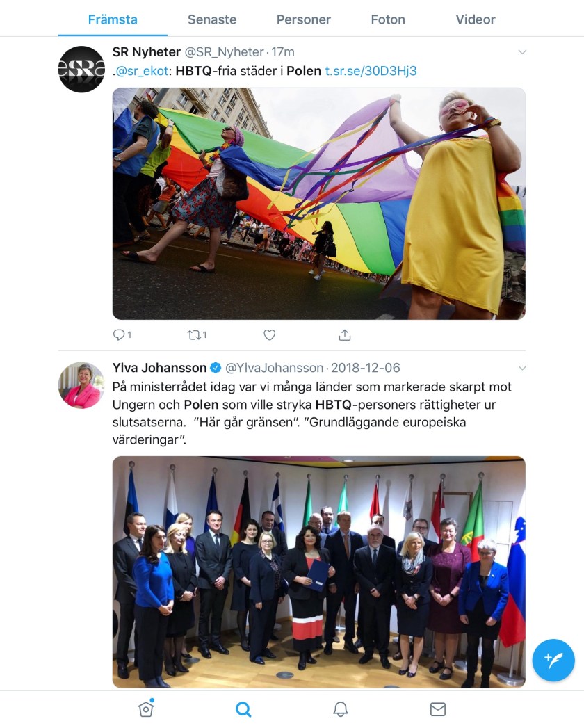
Task: Open the SR Nyheter profile avatar
Action: point(81,69)
